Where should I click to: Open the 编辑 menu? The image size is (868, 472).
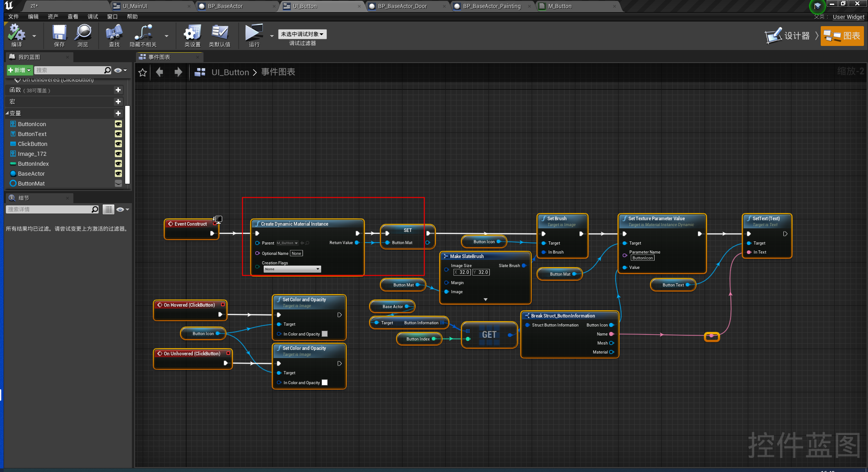pyautogui.click(x=33, y=17)
